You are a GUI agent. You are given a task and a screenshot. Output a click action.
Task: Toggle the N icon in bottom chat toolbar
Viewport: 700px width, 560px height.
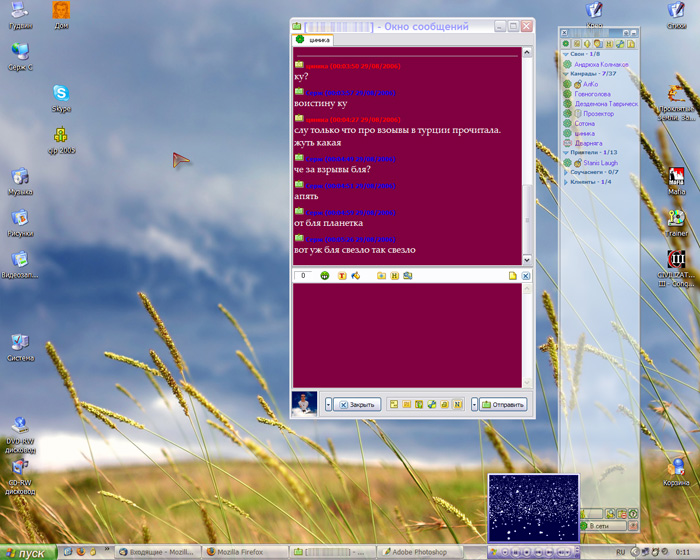(x=458, y=405)
